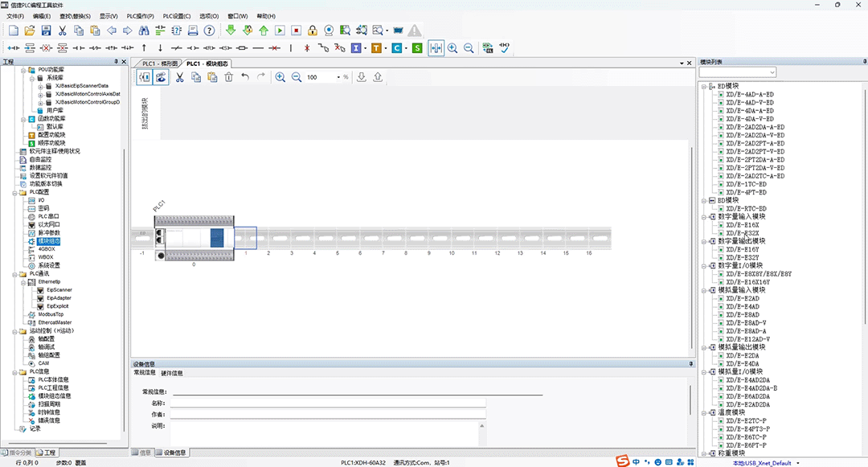Click expansion slot 1 on the rail
The width and height of the screenshot is (868, 467).
245,238
